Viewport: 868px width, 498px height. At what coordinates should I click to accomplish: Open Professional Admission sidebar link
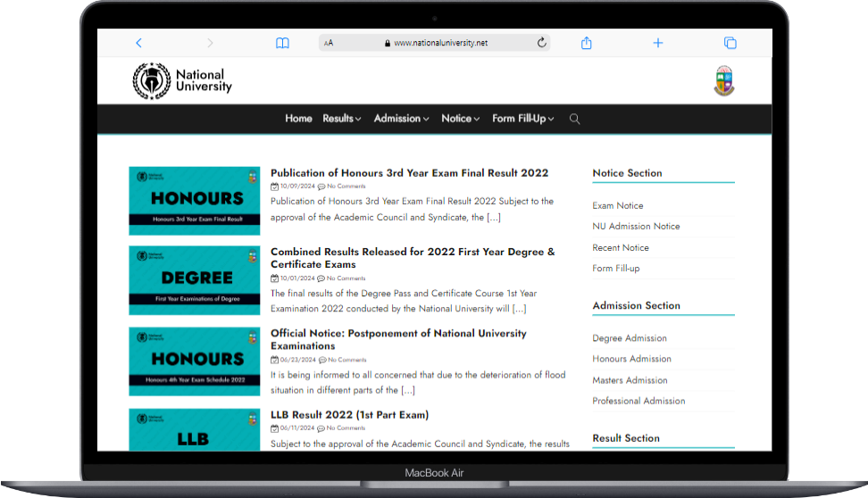pos(638,401)
